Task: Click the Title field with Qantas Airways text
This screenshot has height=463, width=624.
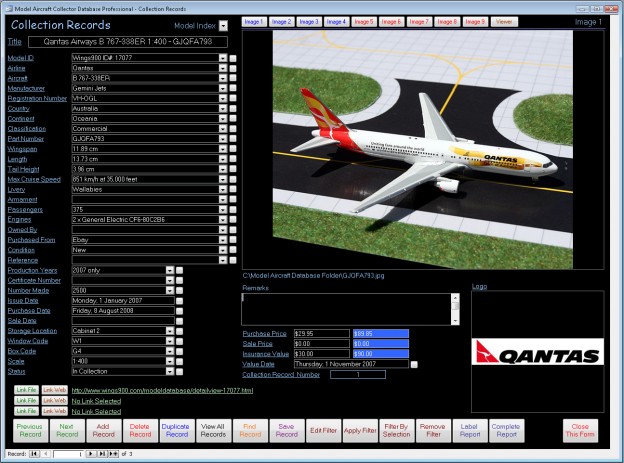Action: point(128,42)
